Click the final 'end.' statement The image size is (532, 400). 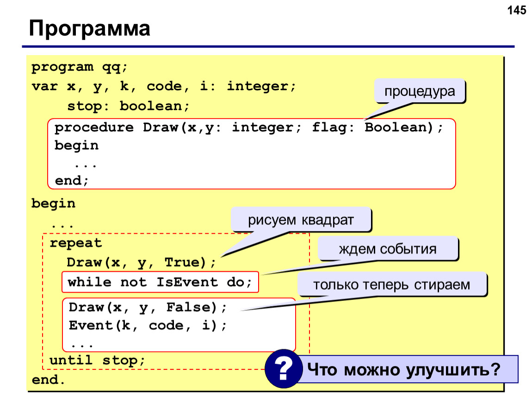pyautogui.click(x=48, y=380)
